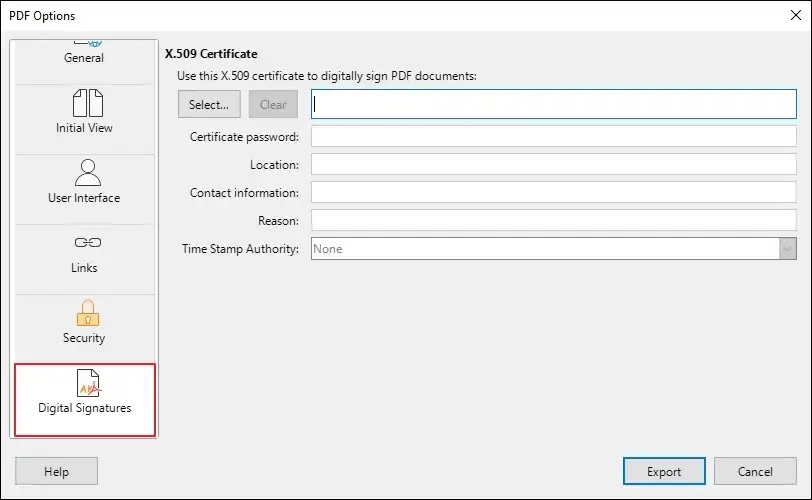
Task: Click the 'X.509 Certificate' heading text
Action: click(211, 54)
